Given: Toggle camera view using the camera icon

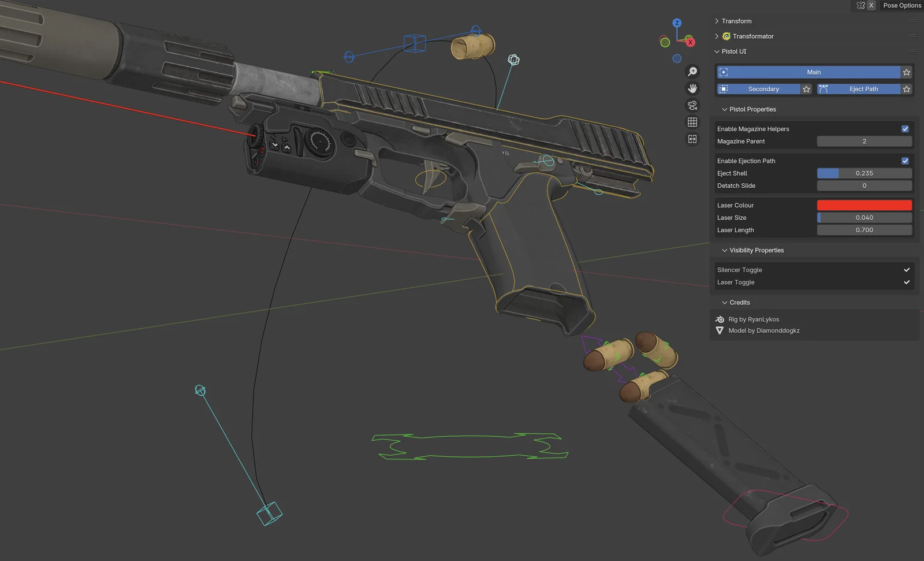Looking at the screenshot, I should [692, 105].
